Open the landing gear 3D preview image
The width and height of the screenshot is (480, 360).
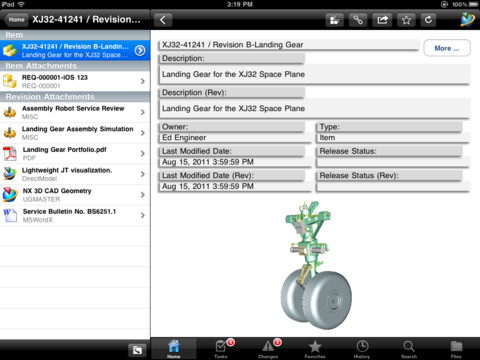click(316, 265)
